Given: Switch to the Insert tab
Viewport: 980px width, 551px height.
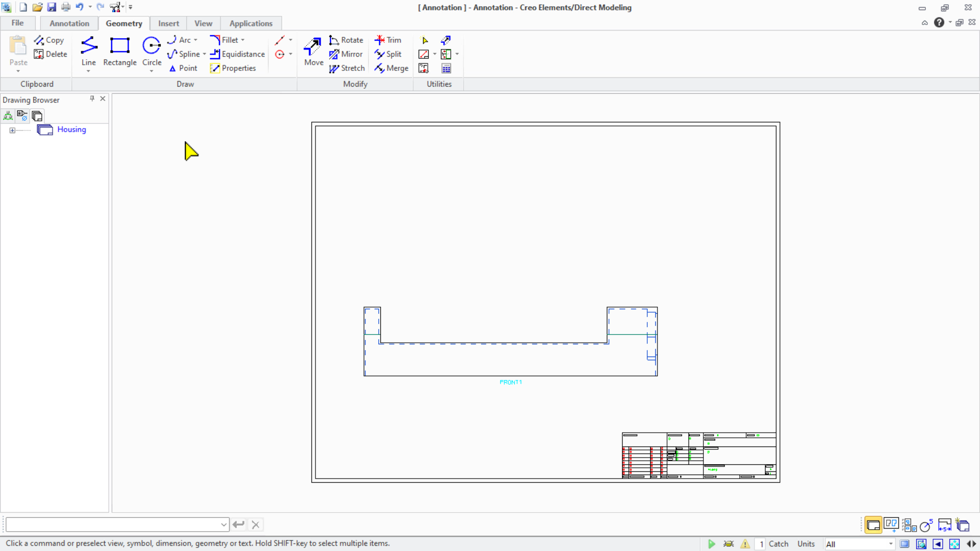Looking at the screenshot, I should (x=168, y=23).
